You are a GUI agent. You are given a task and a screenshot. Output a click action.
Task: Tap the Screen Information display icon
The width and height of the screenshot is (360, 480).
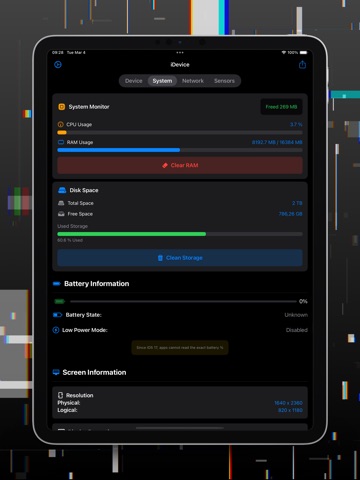coord(56,372)
